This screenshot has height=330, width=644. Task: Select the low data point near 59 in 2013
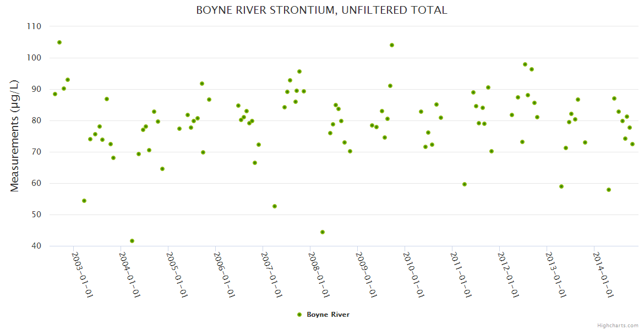[561, 186]
